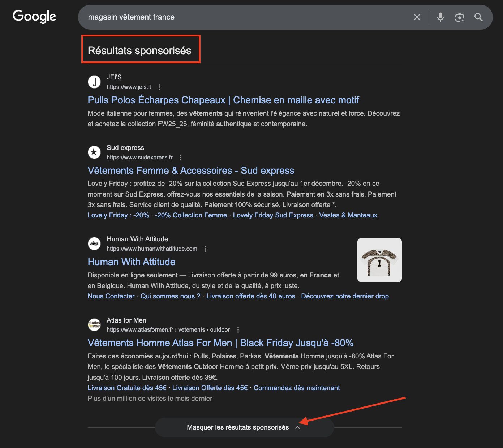The width and height of the screenshot is (503, 448).
Task: Open the Qui sommes nous ? sitelink
Action: 170,296
